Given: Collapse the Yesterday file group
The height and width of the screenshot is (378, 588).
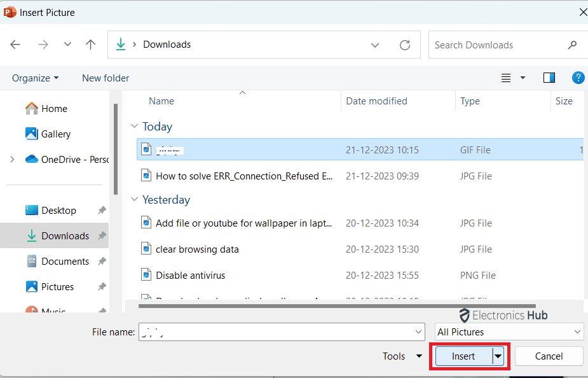Looking at the screenshot, I should click(134, 200).
